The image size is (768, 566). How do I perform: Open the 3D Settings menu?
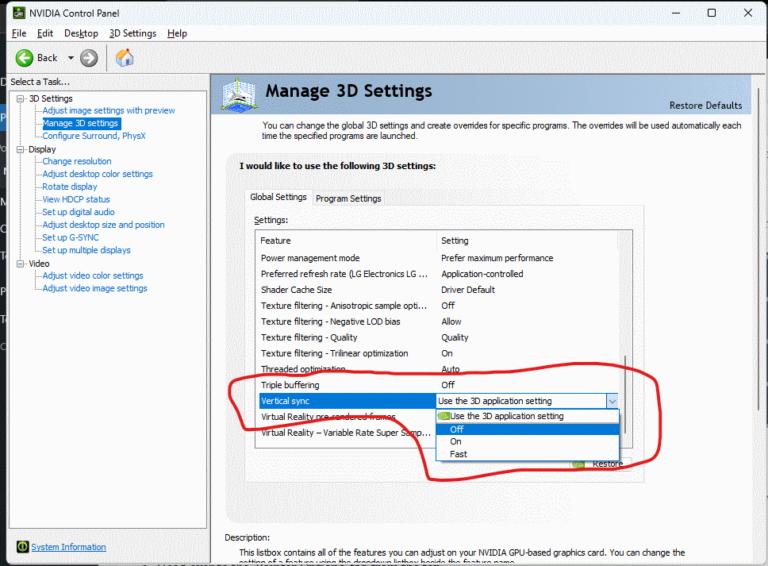133,33
